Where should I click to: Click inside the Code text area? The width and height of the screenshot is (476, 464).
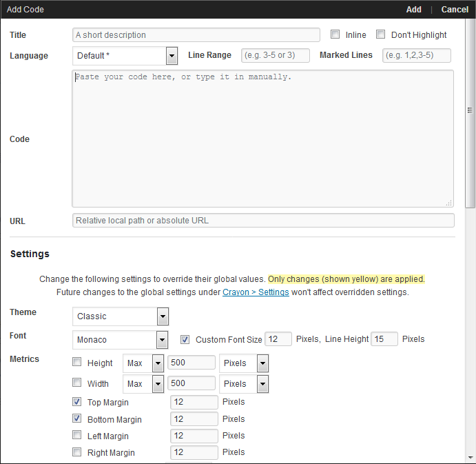(x=263, y=139)
